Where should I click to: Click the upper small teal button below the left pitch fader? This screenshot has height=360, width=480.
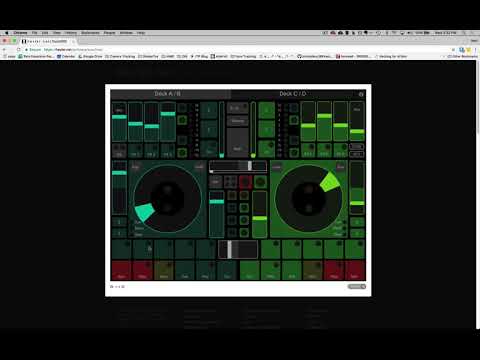click(119, 222)
